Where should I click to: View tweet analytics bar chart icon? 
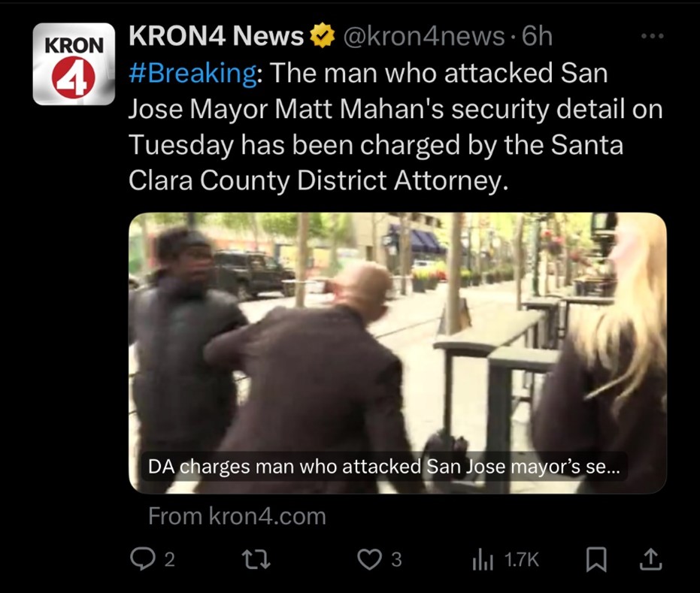[483, 560]
